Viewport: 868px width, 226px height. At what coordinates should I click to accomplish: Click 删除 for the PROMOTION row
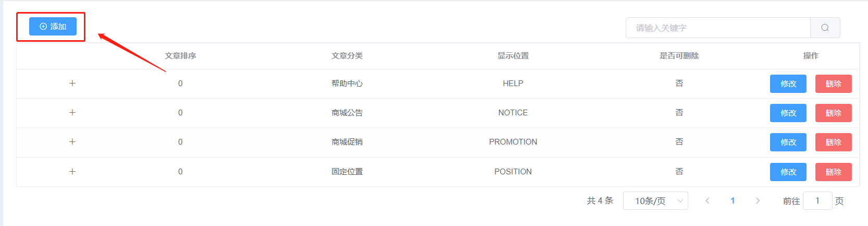tap(833, 142)
